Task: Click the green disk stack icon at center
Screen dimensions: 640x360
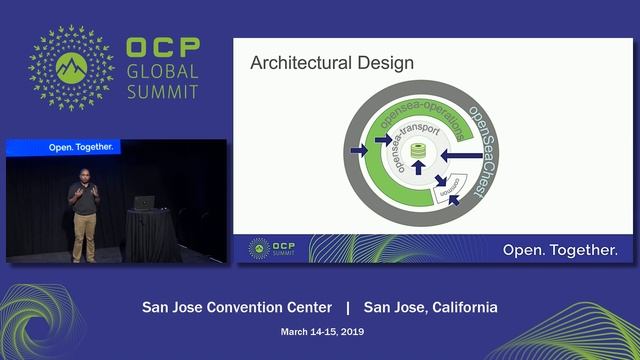Action: point(418,151)
